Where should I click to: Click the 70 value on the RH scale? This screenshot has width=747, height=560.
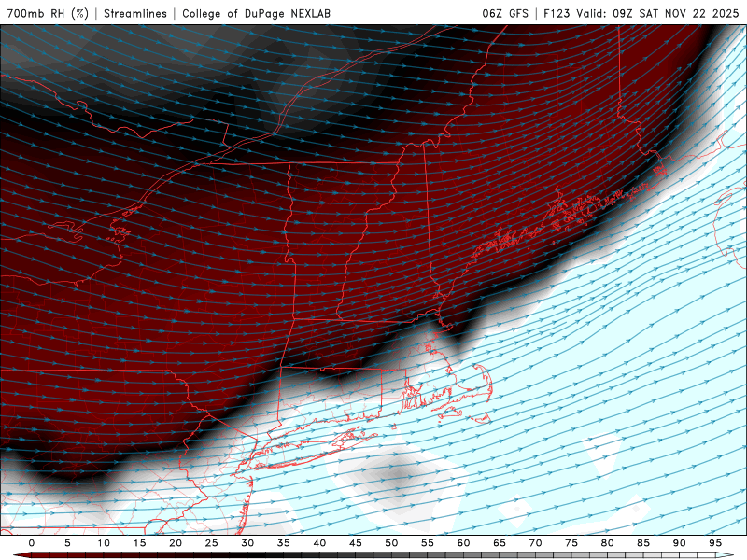pyautogui.click(x=535, y=543)
